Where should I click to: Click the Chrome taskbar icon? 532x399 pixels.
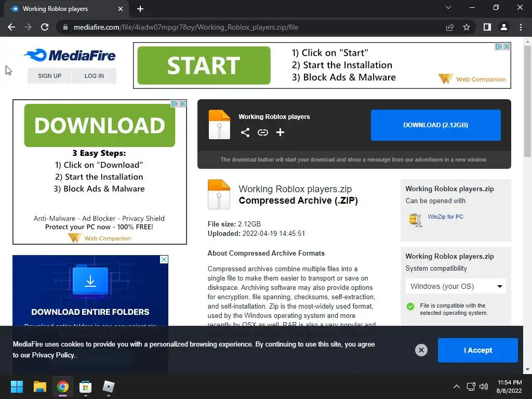click(x=62, y=387)
